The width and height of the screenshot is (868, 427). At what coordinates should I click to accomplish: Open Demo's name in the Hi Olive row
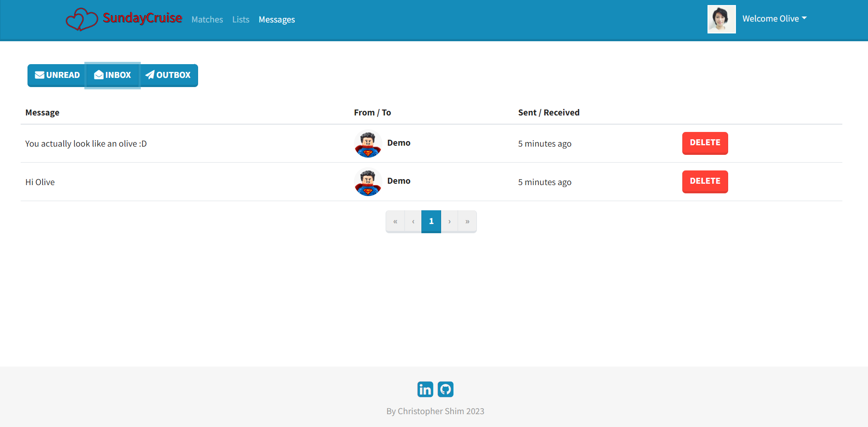398,181
